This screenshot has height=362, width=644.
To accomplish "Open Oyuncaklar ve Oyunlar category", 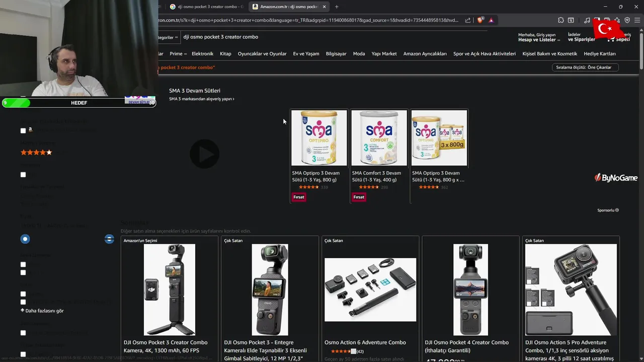I will click(x=262, y=54).
